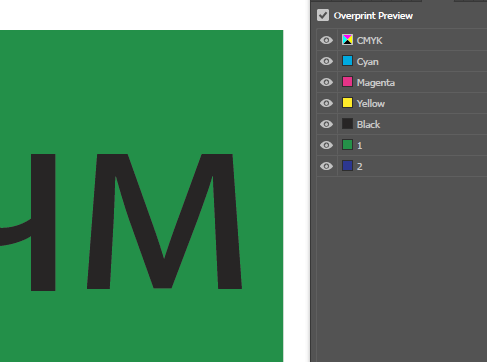Select the Yellow row label
This screenshot has width=487, height=362.
pyautogui.click(x=371, y=104)
